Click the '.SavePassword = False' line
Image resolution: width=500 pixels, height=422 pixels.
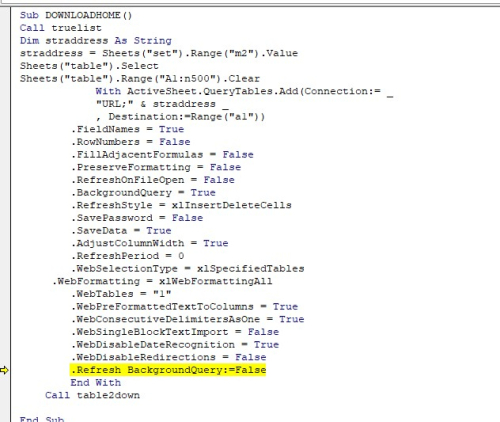[x=137, y=218]
